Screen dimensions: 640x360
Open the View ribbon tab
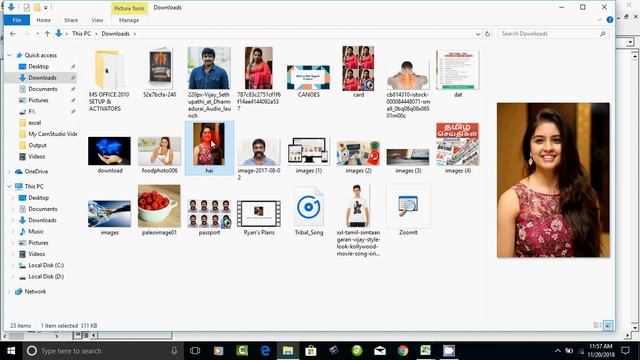(x=97, y=20)
